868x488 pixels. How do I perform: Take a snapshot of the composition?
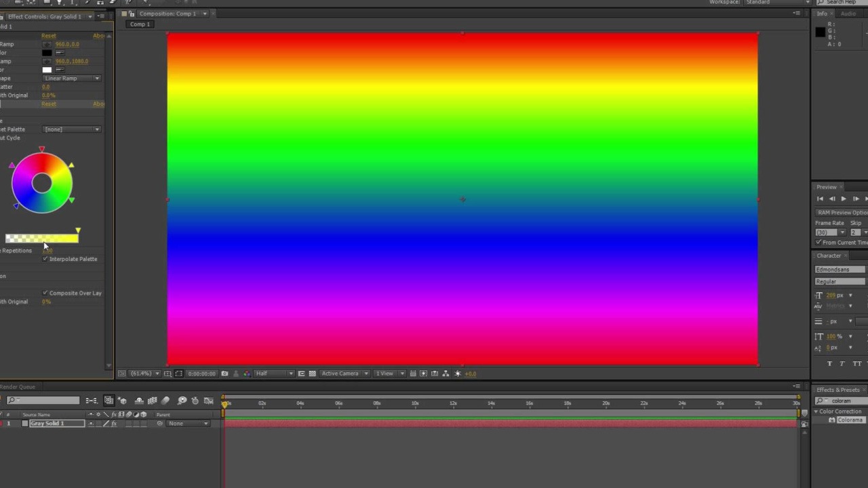tap(224, 373)
